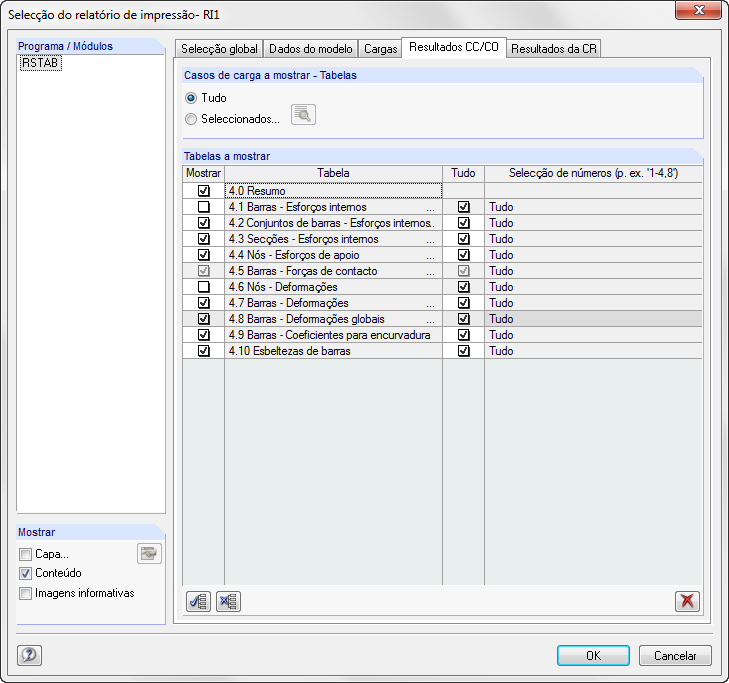Select the Resultados CC/CO tab
729x683 pixels.
[x=454, y=47]
